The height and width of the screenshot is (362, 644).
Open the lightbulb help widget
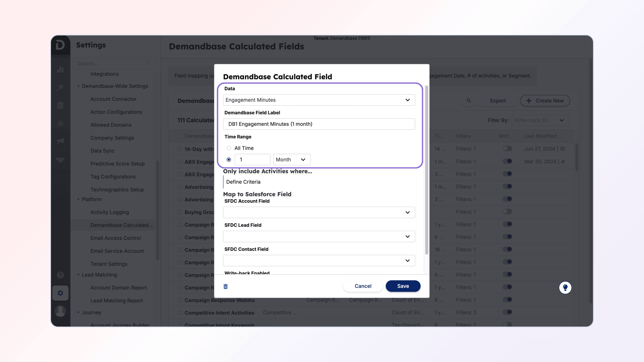[x=565, y=288]
